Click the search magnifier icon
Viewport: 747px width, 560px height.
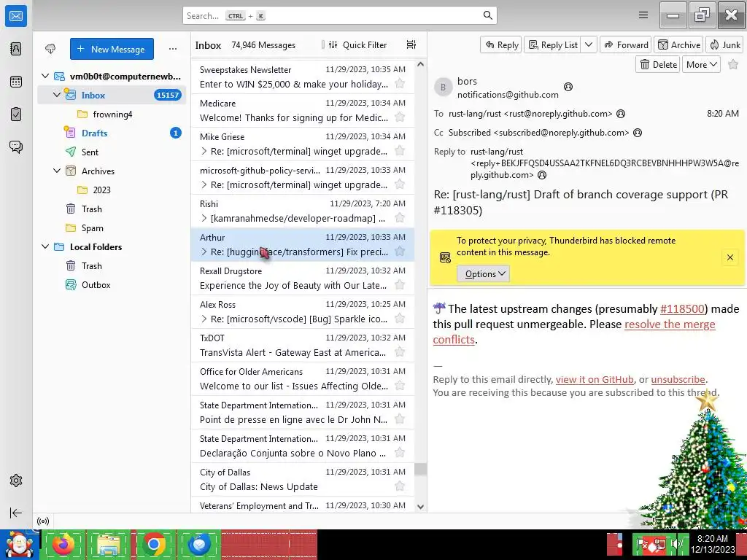click(x=487, y=15)
